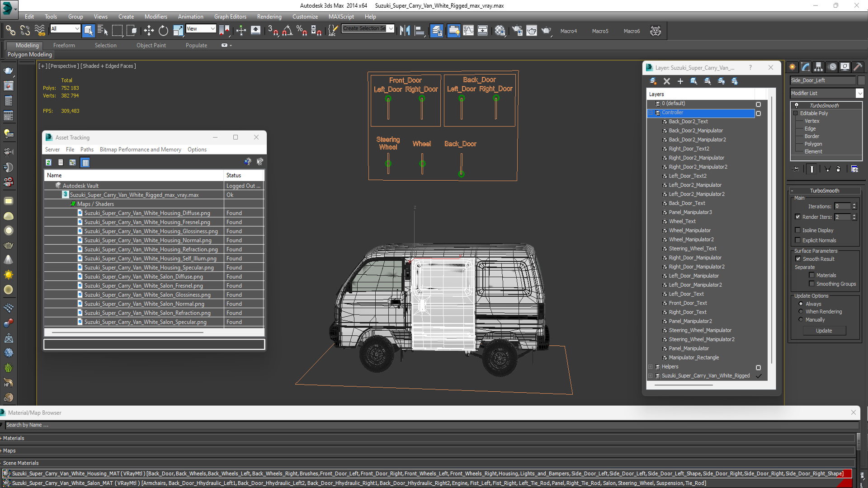The width and height of the screenshot is (868, 488).
Task: Click the Create New Layer icon
Action: click(x=653, y=81)
